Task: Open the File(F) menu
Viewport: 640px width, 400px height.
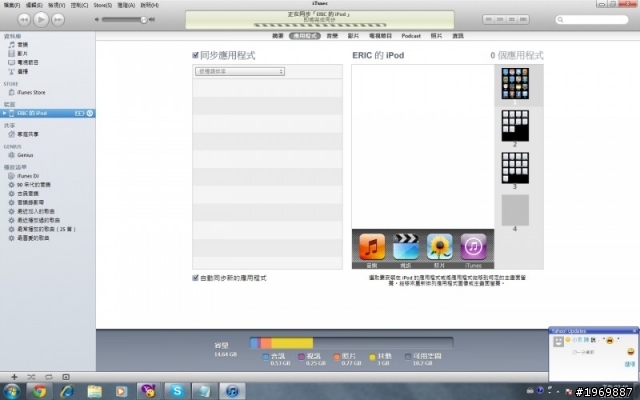Action: [11, 5]
